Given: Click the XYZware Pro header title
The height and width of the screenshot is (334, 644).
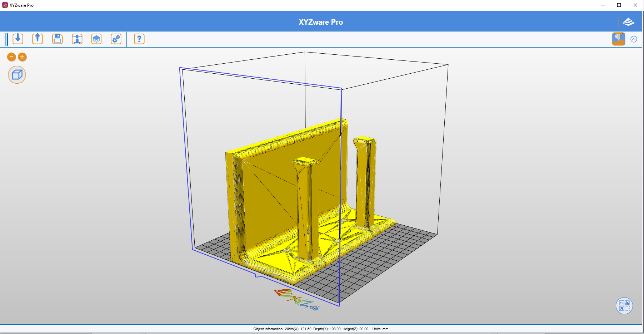Looking at the screenshot, I should point(321,22).
